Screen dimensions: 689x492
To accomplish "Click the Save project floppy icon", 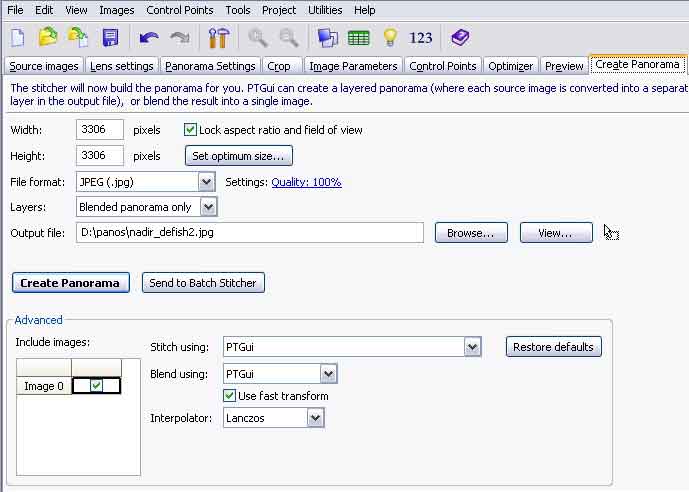I will tap(110, 38).
